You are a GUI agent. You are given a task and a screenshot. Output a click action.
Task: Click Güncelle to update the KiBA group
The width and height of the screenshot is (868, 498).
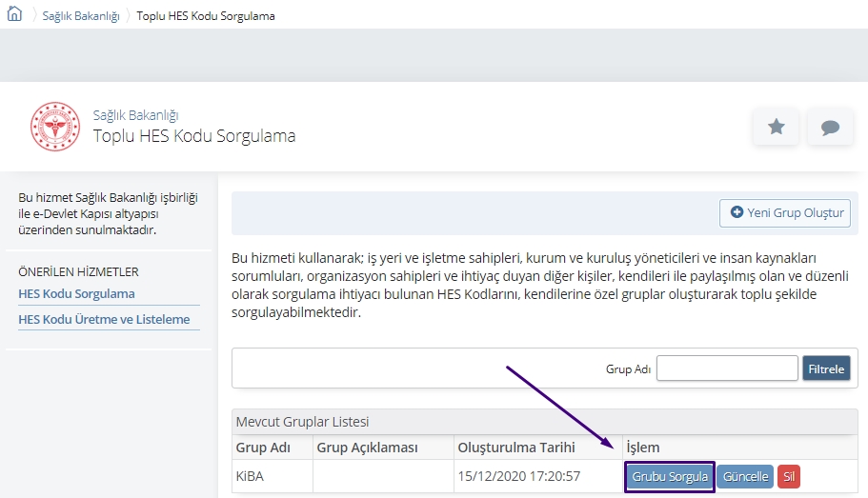(745, 477)
